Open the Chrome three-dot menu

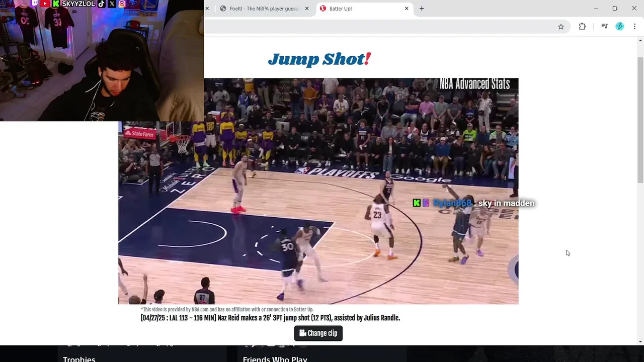tap(634, 27)
